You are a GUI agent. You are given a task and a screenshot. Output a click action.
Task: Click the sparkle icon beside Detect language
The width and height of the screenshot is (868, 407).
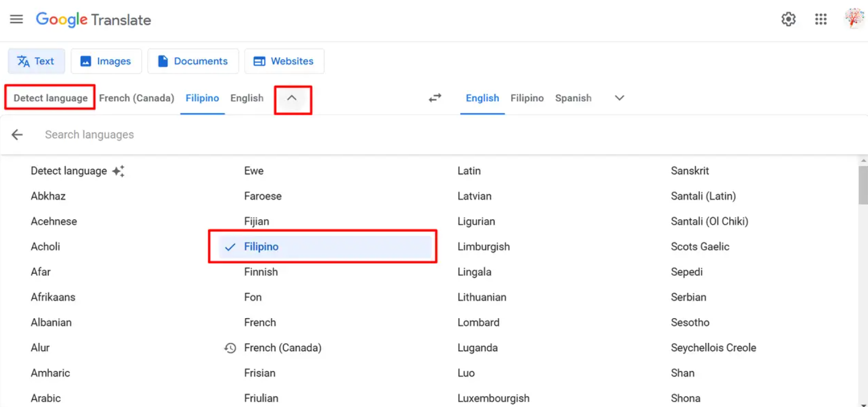118,171
